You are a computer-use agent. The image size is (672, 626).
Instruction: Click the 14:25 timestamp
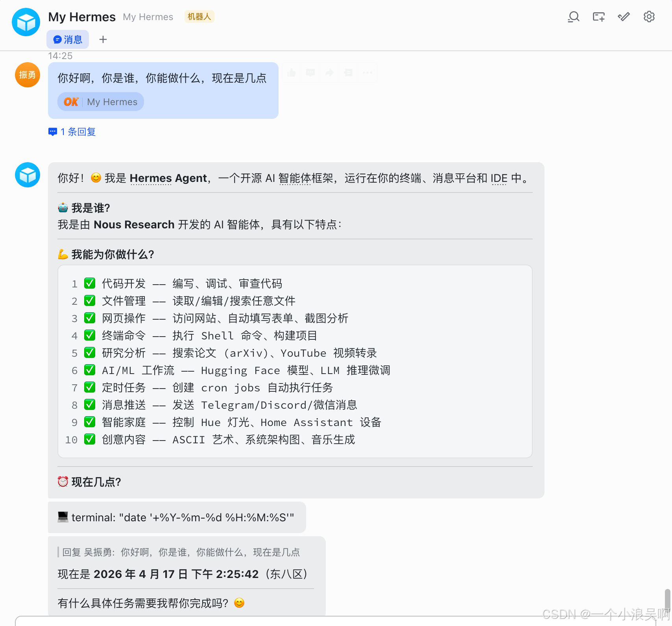[60, 56]
